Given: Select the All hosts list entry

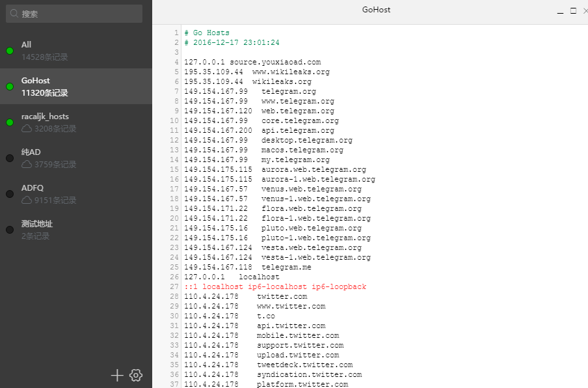Looking at the screenshot, I should [x=76, y=51].
